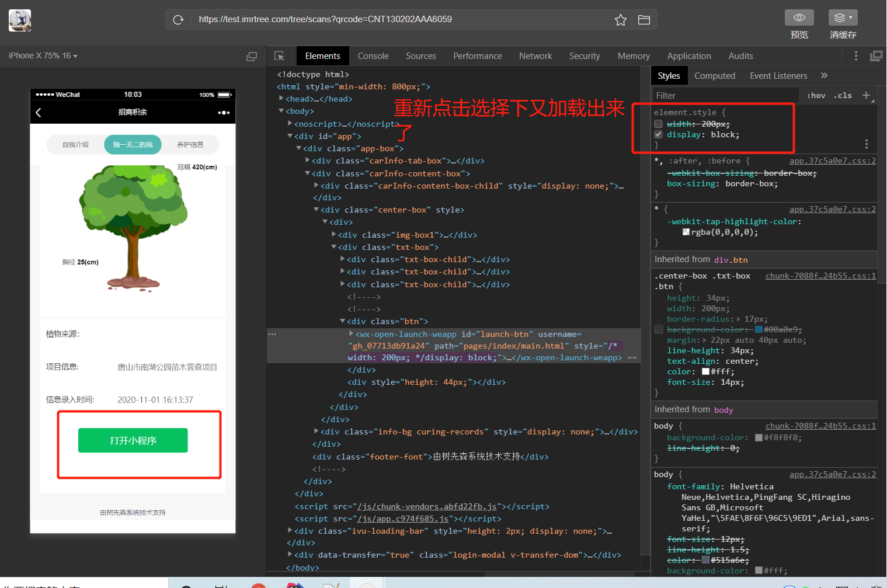Add a new style rule plus icon
887x588 pixels.
coord(866,95)
